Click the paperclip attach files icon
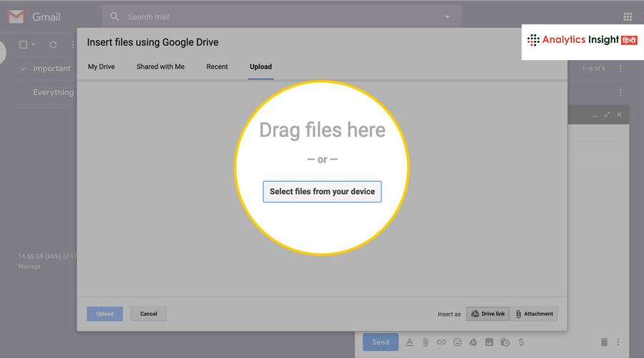The image size is (644, 358). tap(425, 342)
